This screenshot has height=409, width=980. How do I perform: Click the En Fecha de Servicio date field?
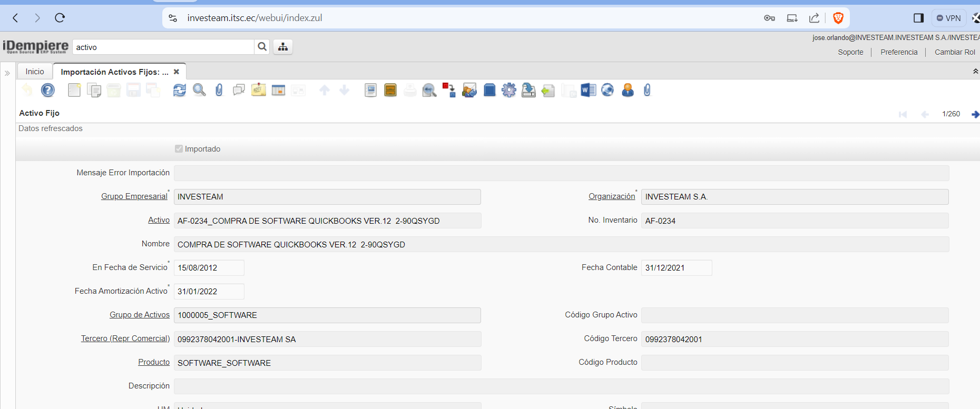click(x=209, y=268)
